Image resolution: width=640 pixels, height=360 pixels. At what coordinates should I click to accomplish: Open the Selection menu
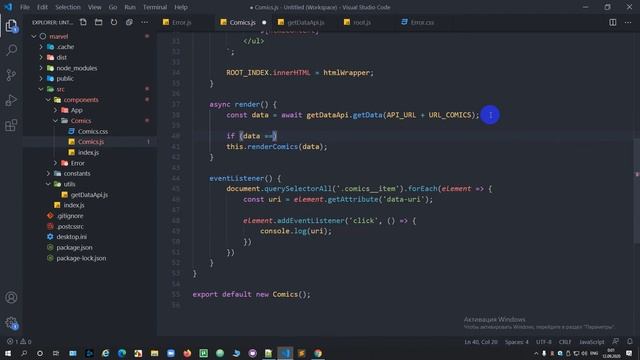tap(68, 7)
